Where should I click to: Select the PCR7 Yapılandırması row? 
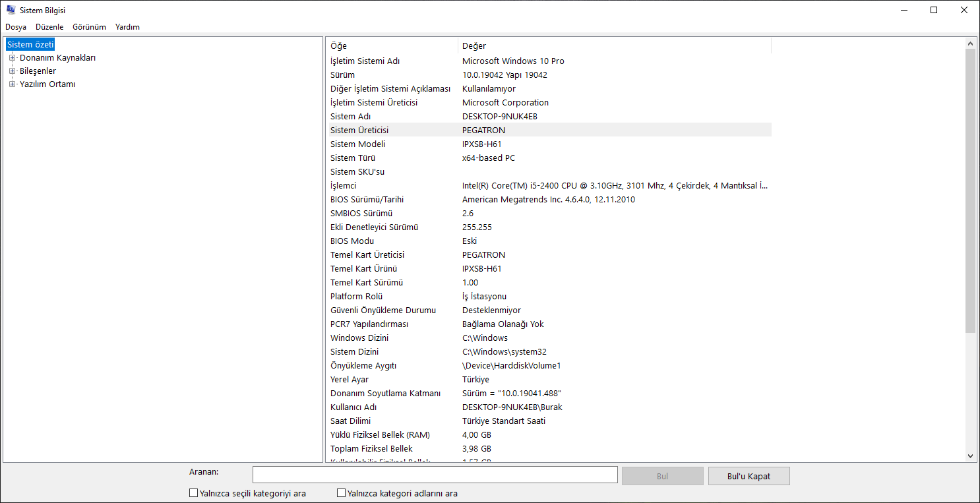(x=550, y=324)
